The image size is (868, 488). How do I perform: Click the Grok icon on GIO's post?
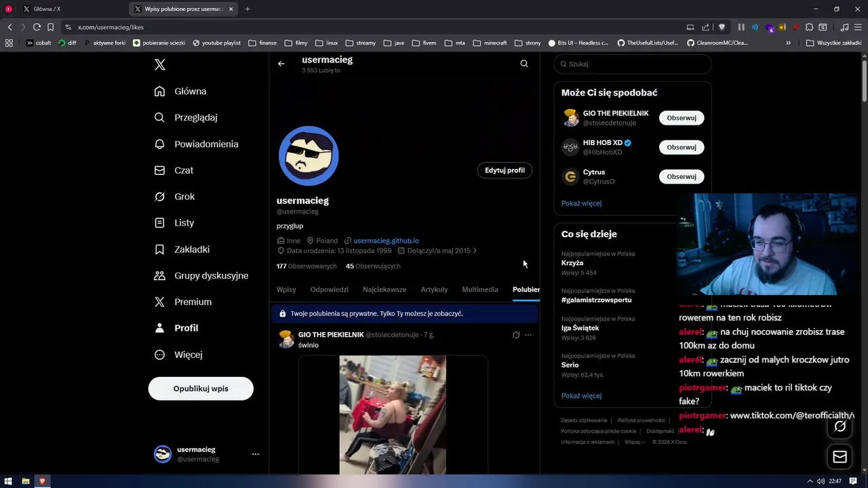(516, 335)
